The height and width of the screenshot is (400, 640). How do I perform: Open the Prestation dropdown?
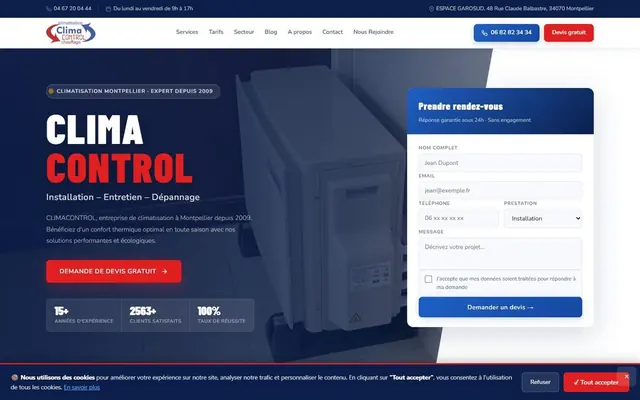(x=543, y=218)
